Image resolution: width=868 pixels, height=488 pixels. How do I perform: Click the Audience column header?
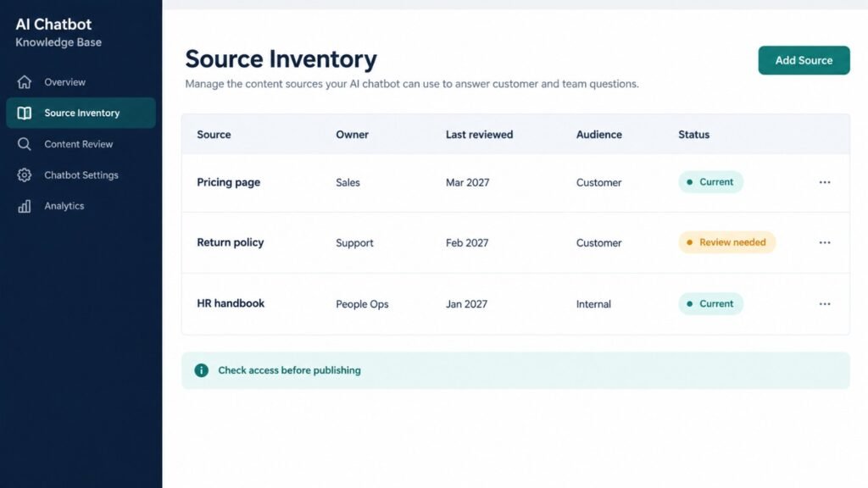click(599, 135)
